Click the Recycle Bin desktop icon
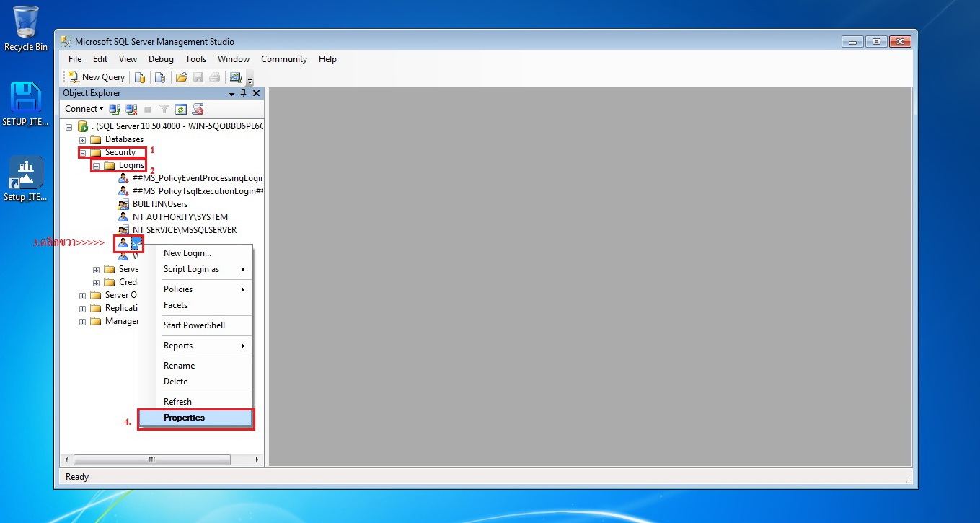This screenshot has height=523, width=980. (x=26, y=29)
